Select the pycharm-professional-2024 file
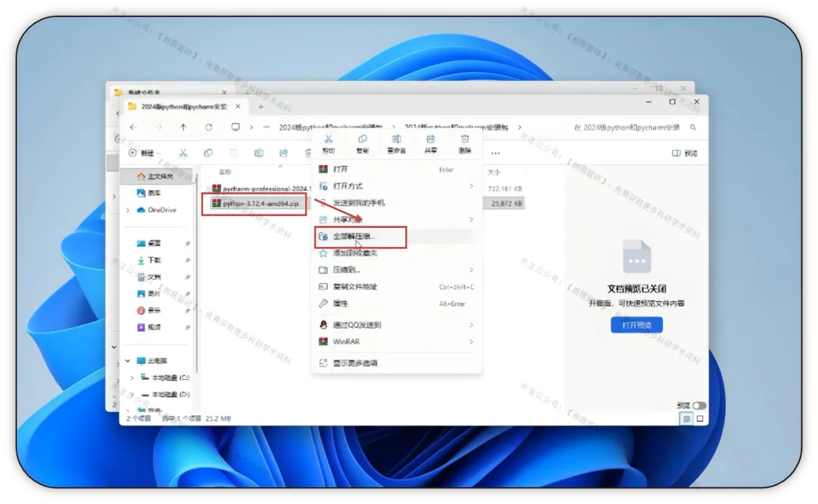This screenshot has height=504, width=818. click(261, 188)
